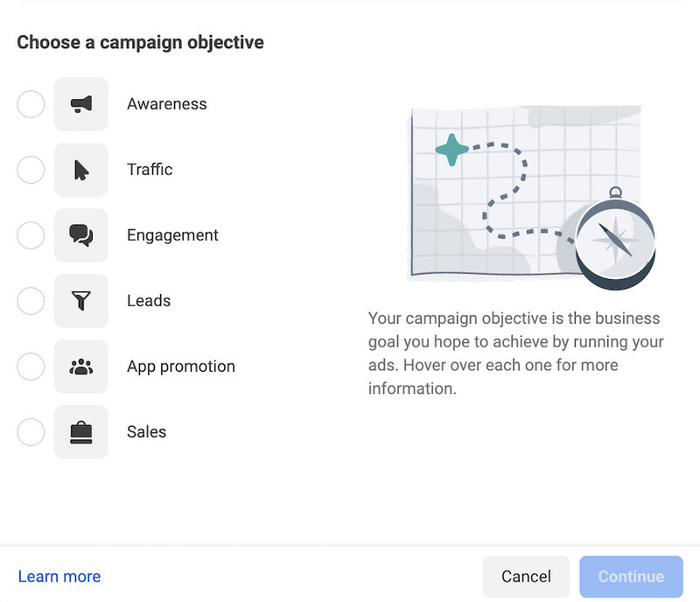Choose the Engagement radio button
The image size is (700, 602).
[x=31, y=235]
